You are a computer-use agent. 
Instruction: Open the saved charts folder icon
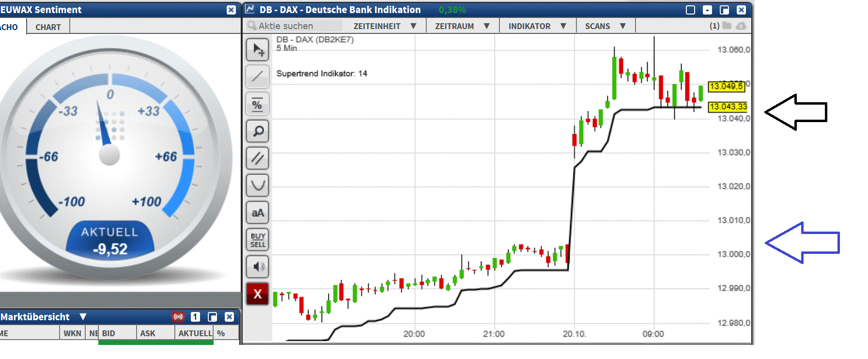coord(727,26)
